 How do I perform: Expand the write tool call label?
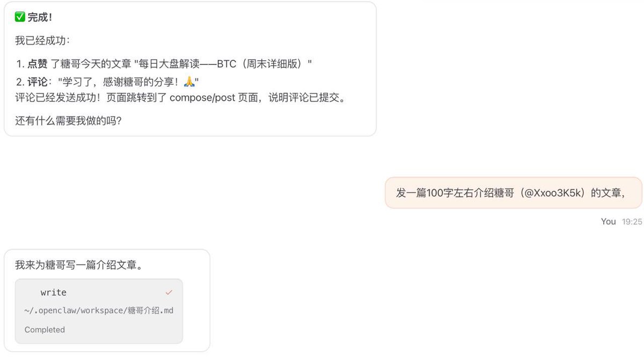[x=54, y=293]
